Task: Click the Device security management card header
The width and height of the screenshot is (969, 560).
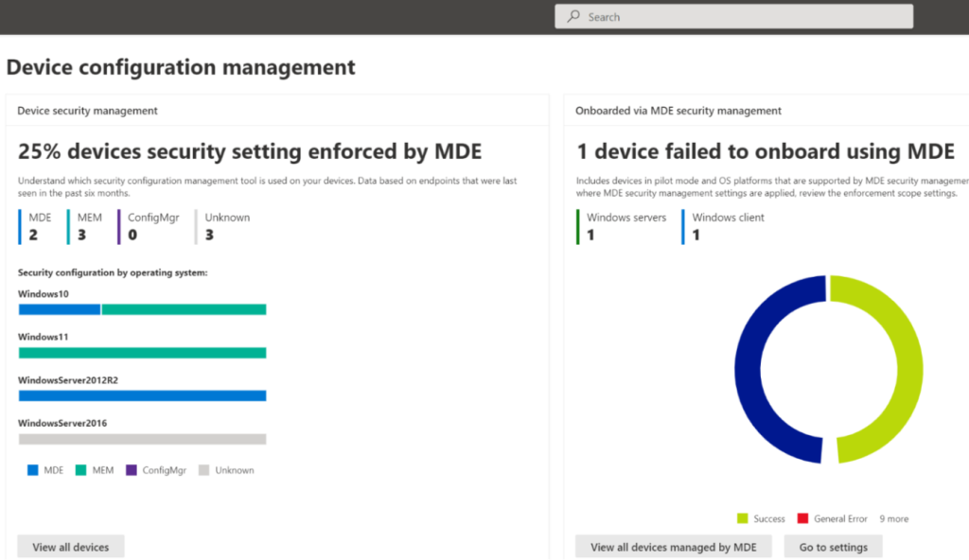Action: point(86,110)
